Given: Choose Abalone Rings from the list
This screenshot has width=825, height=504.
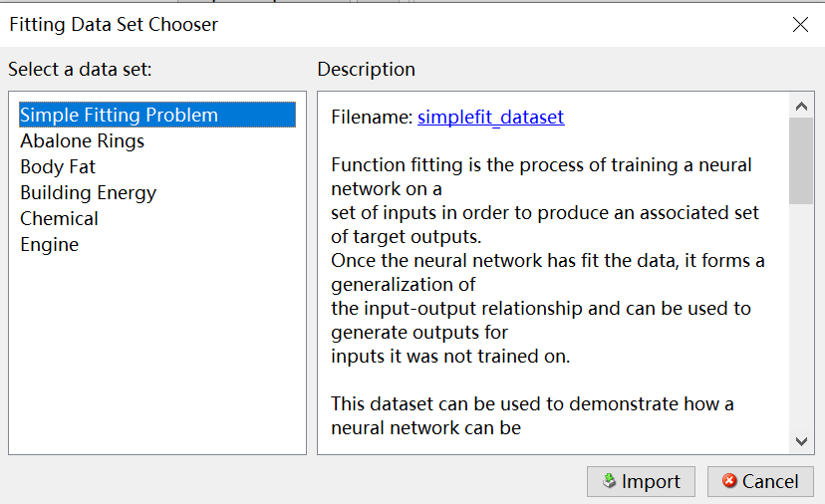Looking at the screenshot, I should 82,141.
